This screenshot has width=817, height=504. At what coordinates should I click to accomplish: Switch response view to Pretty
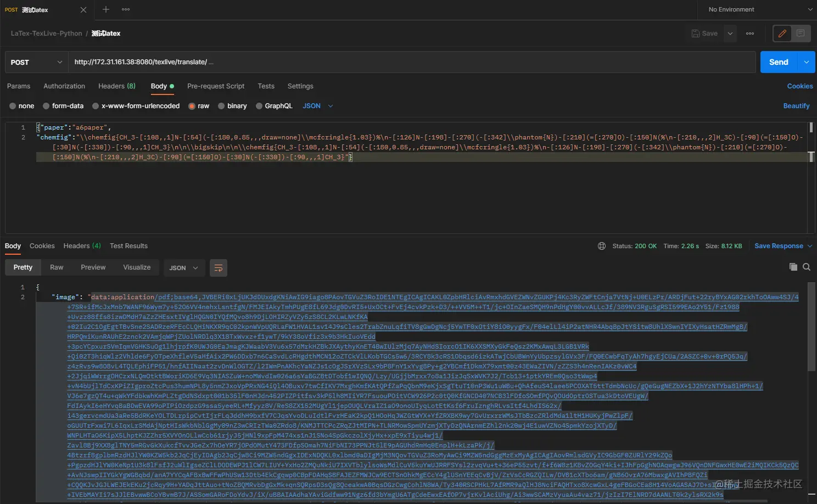pos(23,267)
